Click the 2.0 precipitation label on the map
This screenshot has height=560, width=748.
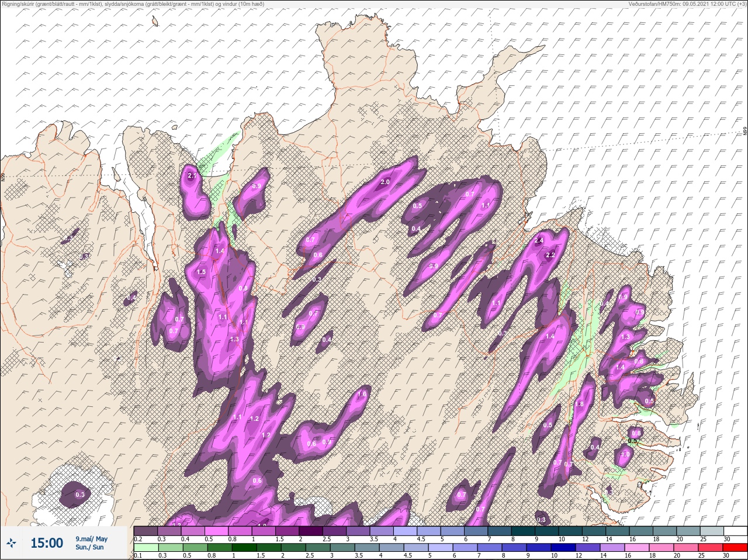pos(385,182)
